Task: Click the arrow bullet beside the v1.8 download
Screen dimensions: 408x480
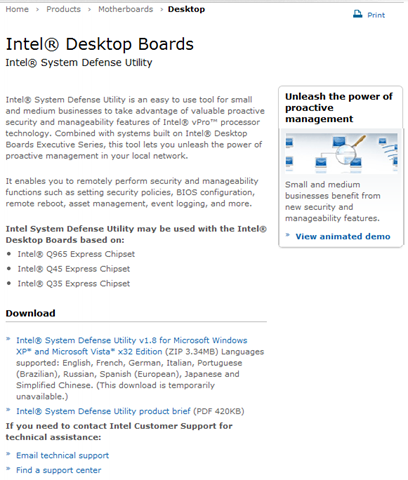Action: click(x=8, y=339)
